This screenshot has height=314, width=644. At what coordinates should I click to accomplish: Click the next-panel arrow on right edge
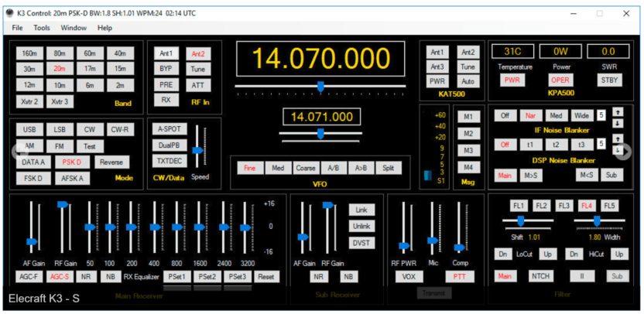625,152
